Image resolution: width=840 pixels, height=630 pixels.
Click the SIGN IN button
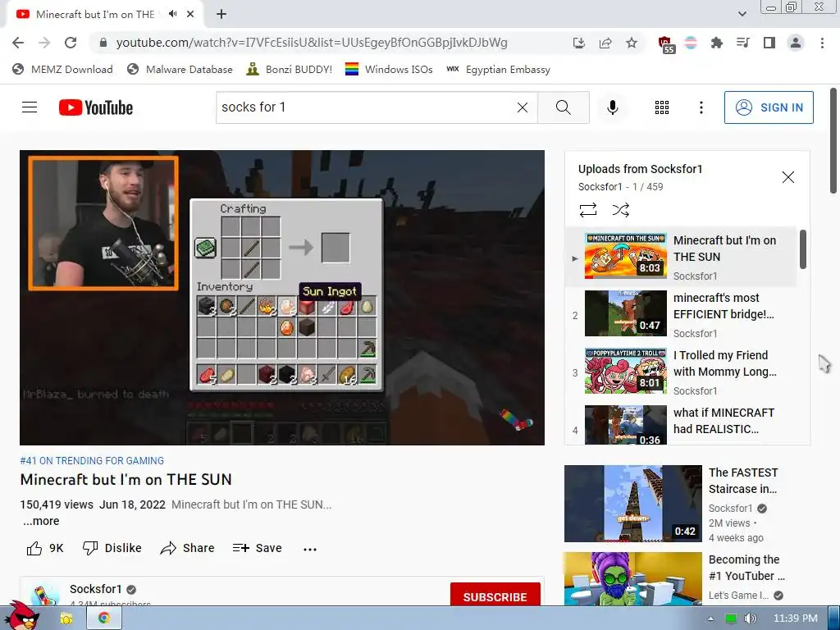[x=768, y=107]
